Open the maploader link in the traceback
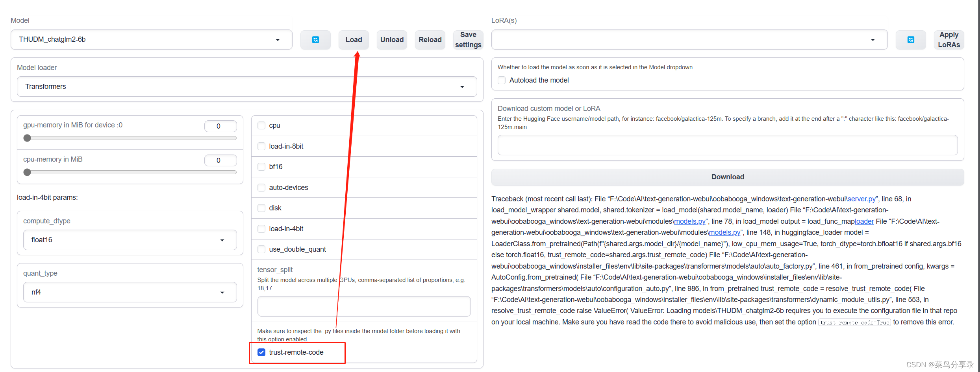This screenshot has width=980, height=372. [864, 221]
